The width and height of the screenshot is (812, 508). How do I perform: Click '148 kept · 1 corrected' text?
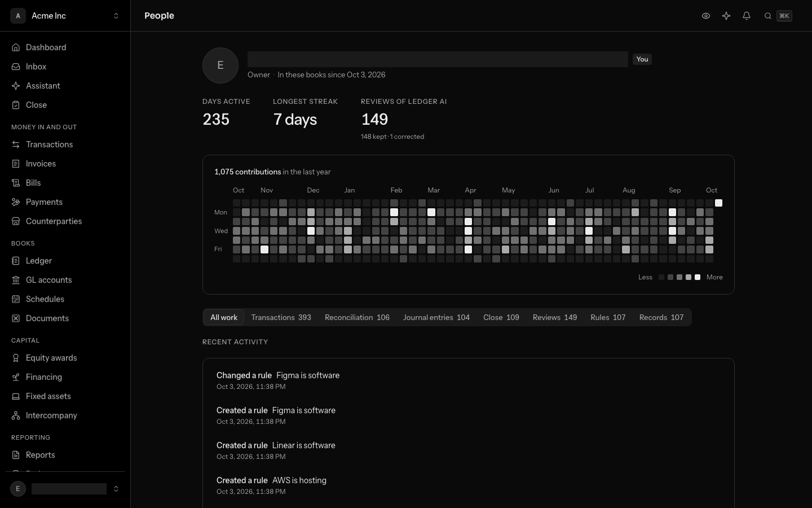[392, 137]
